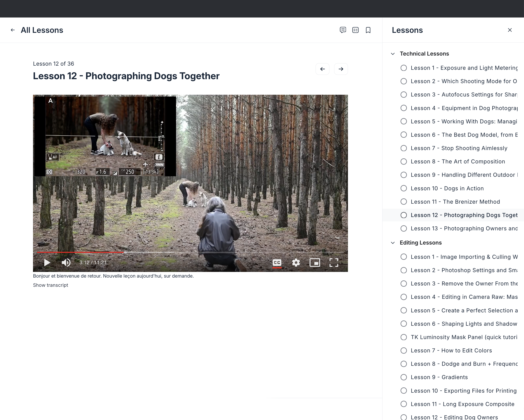
Task: Go to next lesson arrow button
Action: pyautogui.click(x=341, y=69)
